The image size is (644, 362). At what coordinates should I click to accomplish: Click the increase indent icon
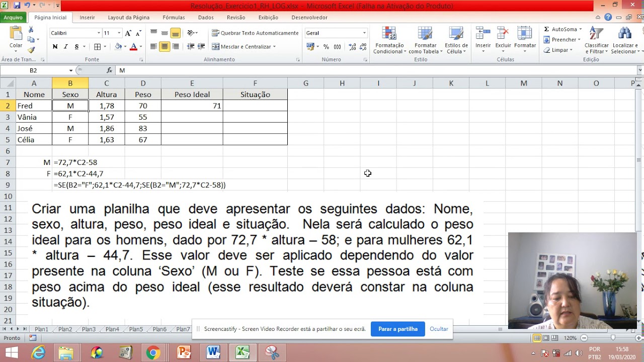coord(201,47)
